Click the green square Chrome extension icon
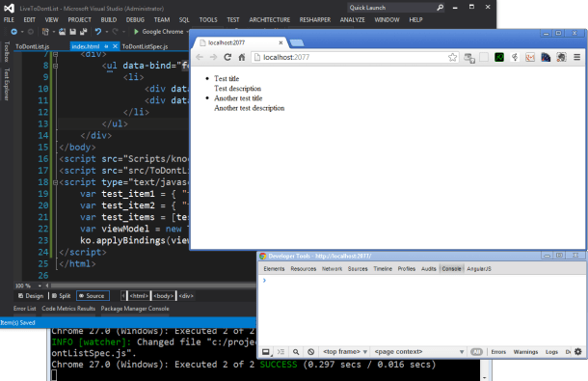 click(x=499, y=57)
